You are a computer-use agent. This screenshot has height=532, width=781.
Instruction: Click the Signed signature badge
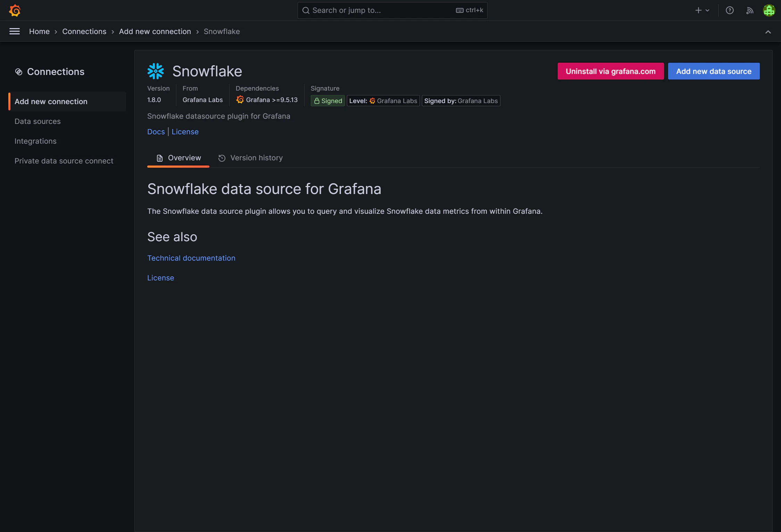pyautogui.click(x=327, y=101)
